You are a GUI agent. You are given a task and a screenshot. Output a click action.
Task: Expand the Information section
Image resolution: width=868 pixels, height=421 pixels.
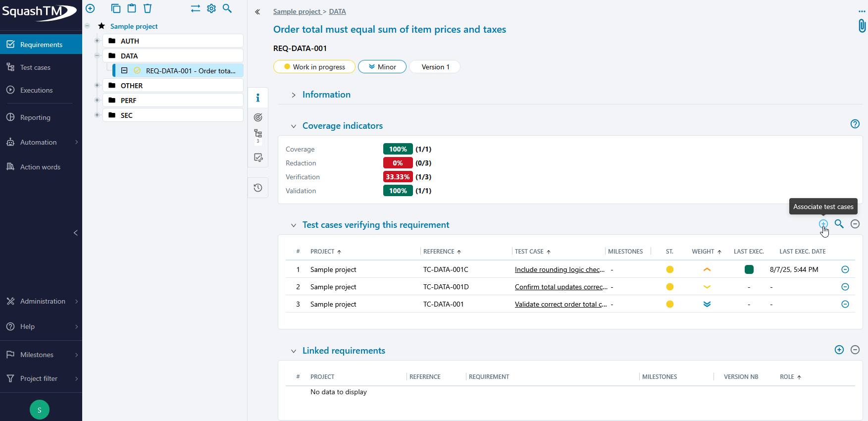pyautogui.click(x=294, y=95)
